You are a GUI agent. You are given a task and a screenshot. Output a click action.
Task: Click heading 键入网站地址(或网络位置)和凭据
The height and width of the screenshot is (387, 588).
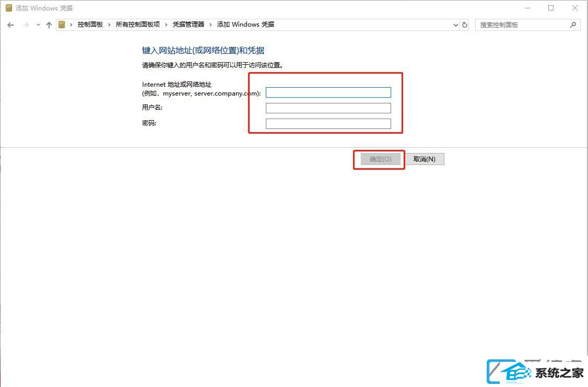(x=203, y=50)
